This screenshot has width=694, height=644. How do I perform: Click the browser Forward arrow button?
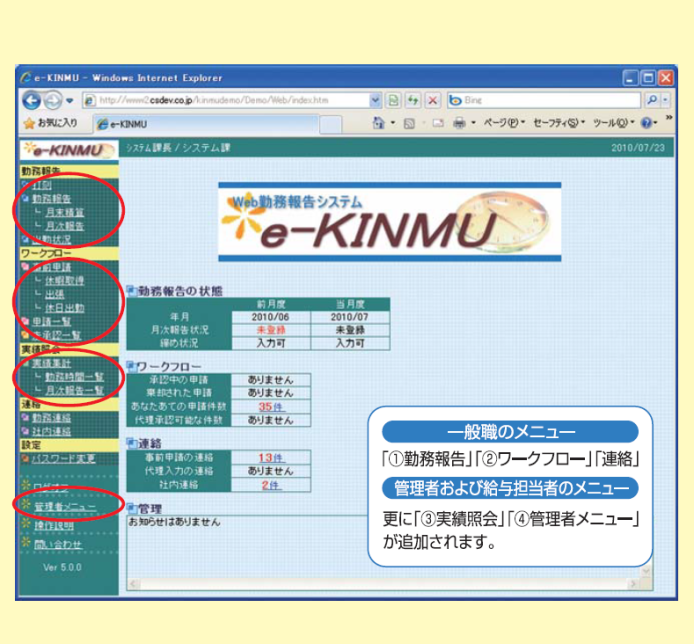(53, 100)
